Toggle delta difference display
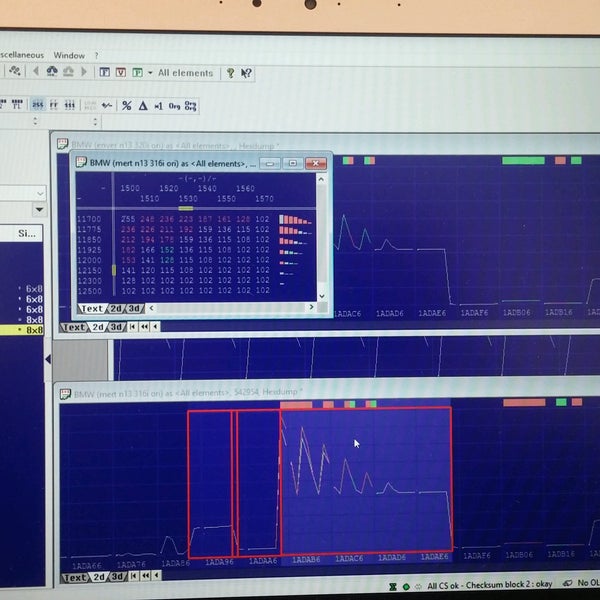 143,106
